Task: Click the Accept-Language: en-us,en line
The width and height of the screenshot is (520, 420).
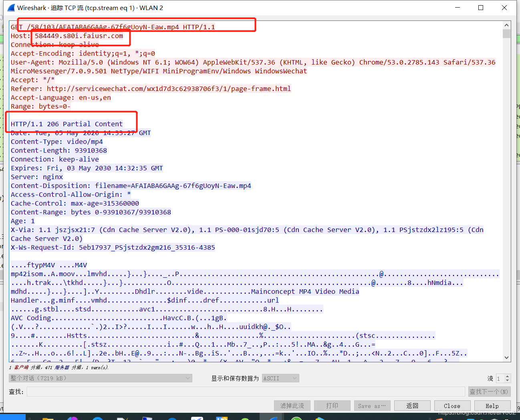Action: [x=61, y=97]
